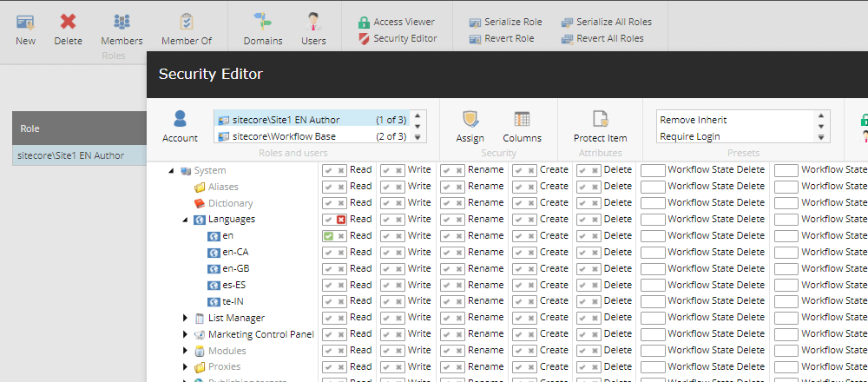Open Access Viewer in the ribbon
This screenshot has width=868, height=382.
(x=397, y=23)
